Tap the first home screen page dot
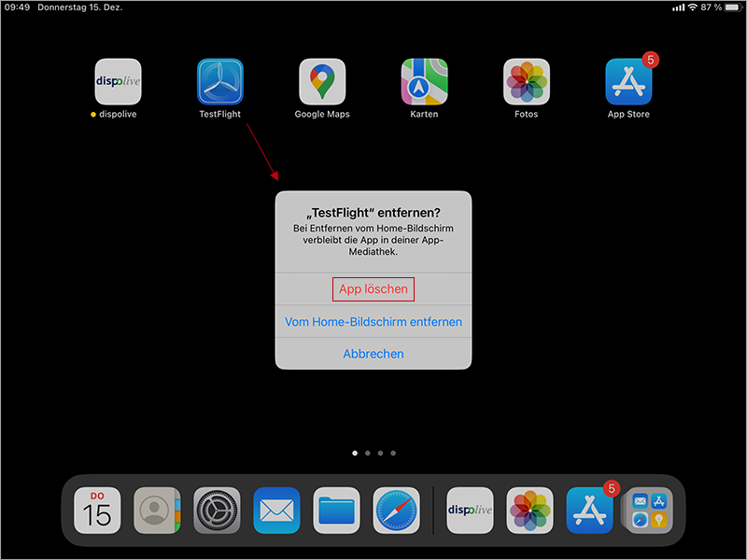Viewport: 747px width, 560px height. coord(355,453)
